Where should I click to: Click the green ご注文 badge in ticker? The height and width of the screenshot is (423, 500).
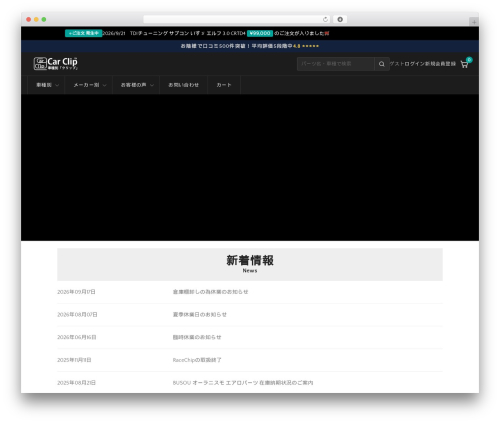click(83, 33)
